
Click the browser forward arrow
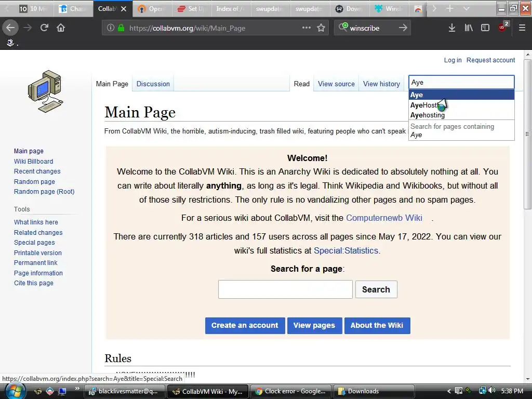coord(28,28)
